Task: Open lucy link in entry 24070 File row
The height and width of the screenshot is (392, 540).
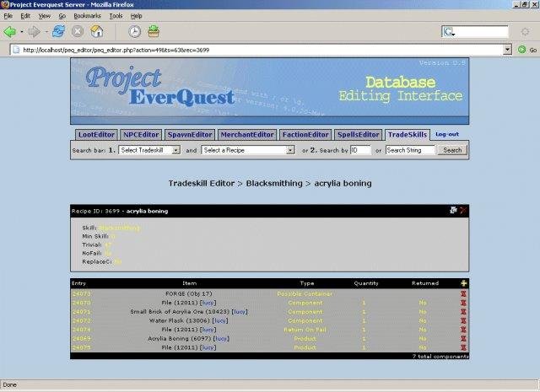Action: [208, 303]
